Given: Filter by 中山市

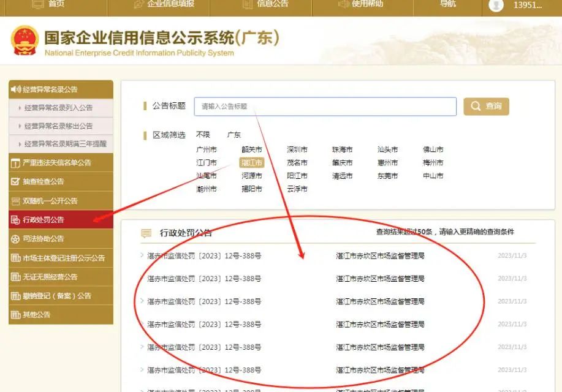Looking at the screenshot, I should click(433, 176).
